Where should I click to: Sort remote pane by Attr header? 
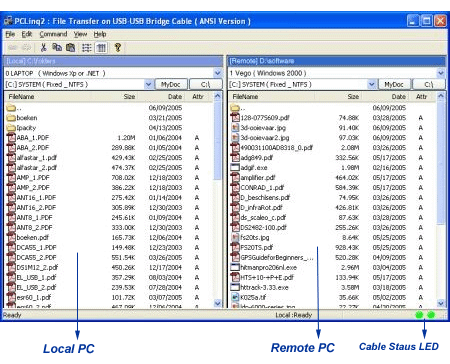[x=421, y=97]
